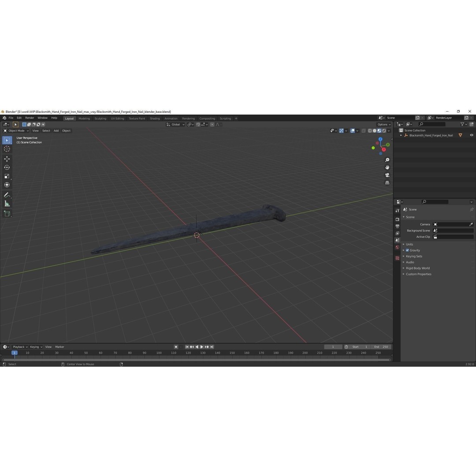Choose the Move tool
Image resolution: width=476 pixels, height=476 pixels.
(7, 159)
